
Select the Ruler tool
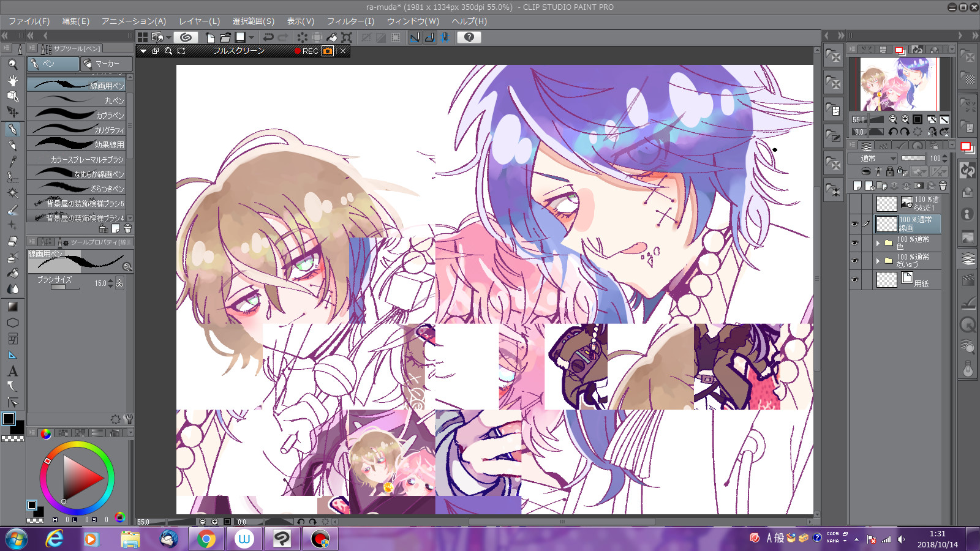12,354
